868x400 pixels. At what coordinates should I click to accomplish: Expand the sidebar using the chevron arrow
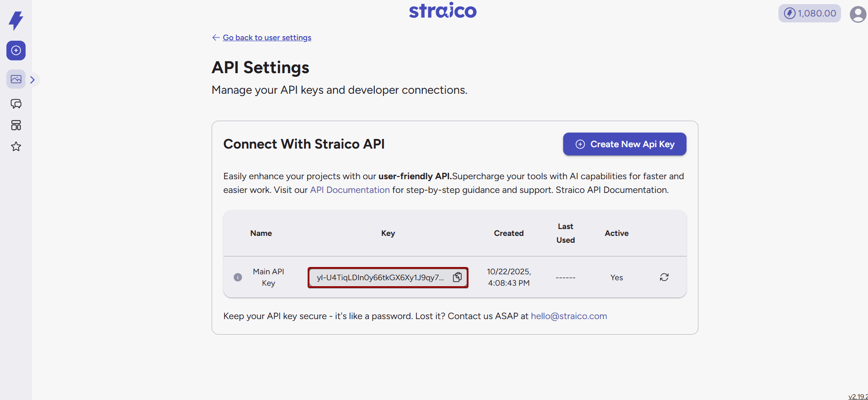[x=32, y=80]
